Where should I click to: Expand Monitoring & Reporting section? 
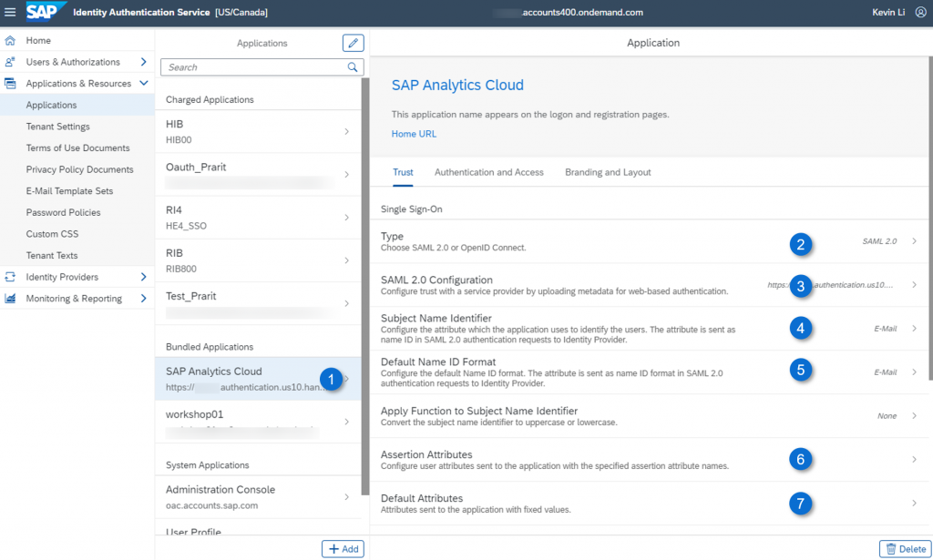[x=143, y=299]
